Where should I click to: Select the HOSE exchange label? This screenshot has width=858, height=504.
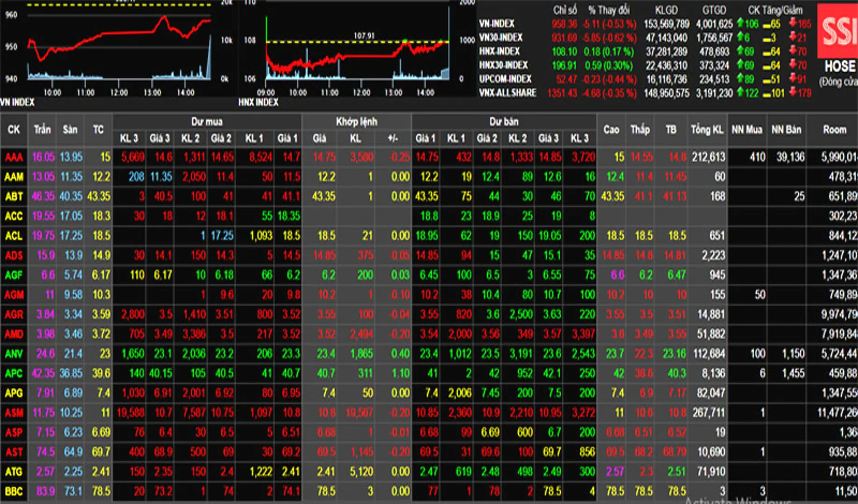840,66
